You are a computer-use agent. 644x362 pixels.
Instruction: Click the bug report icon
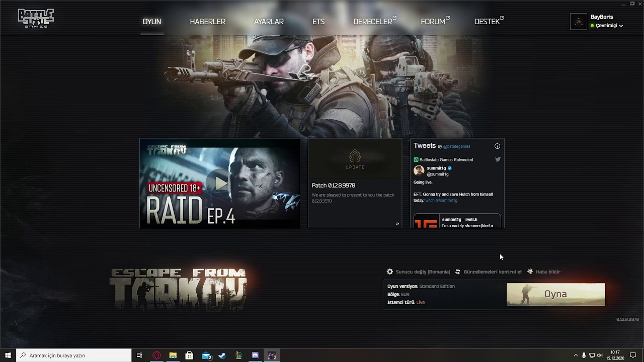point(530,271)
